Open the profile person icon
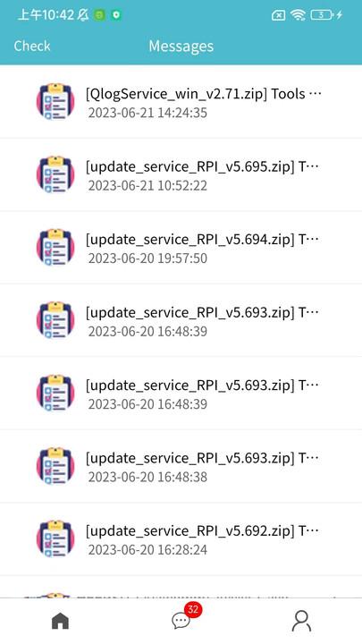Viewport: 362px width, 644px height. [x=301, y=621]
